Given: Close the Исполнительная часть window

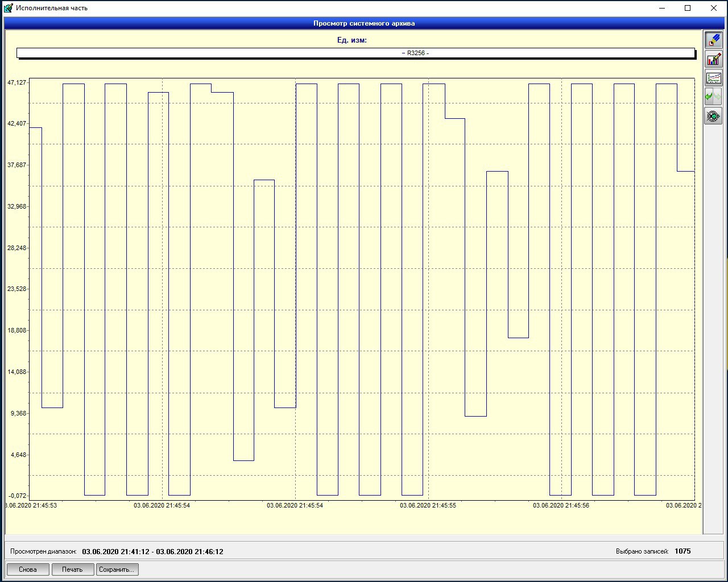Looking at the screenshot, I should 714,8.
